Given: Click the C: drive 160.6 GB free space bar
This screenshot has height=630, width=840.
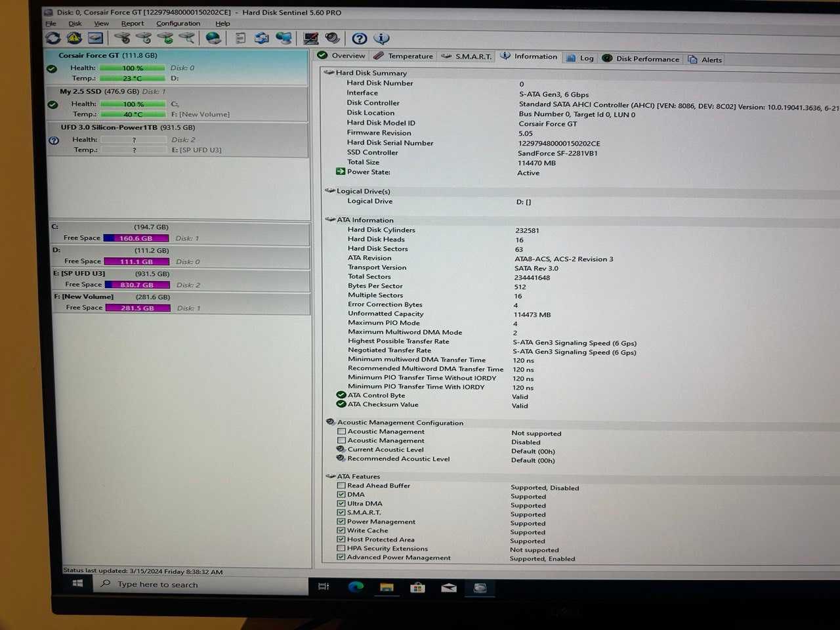Looking at the screenshot, I should [x=136, y=238].
